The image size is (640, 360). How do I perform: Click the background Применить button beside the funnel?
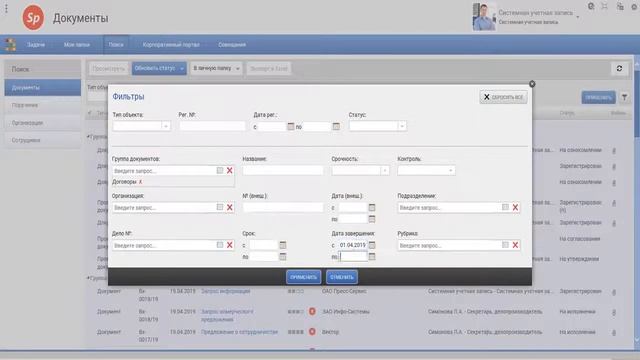pyautogui.click(x=598, y=97)
